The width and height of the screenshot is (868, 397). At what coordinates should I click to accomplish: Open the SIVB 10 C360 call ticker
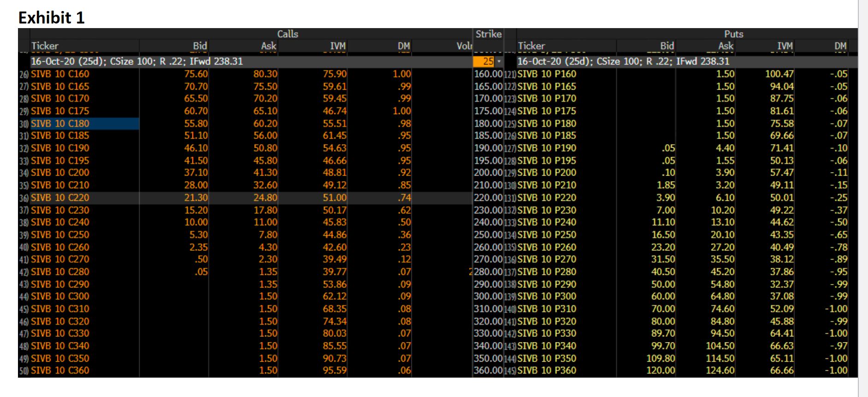(60, 370)
